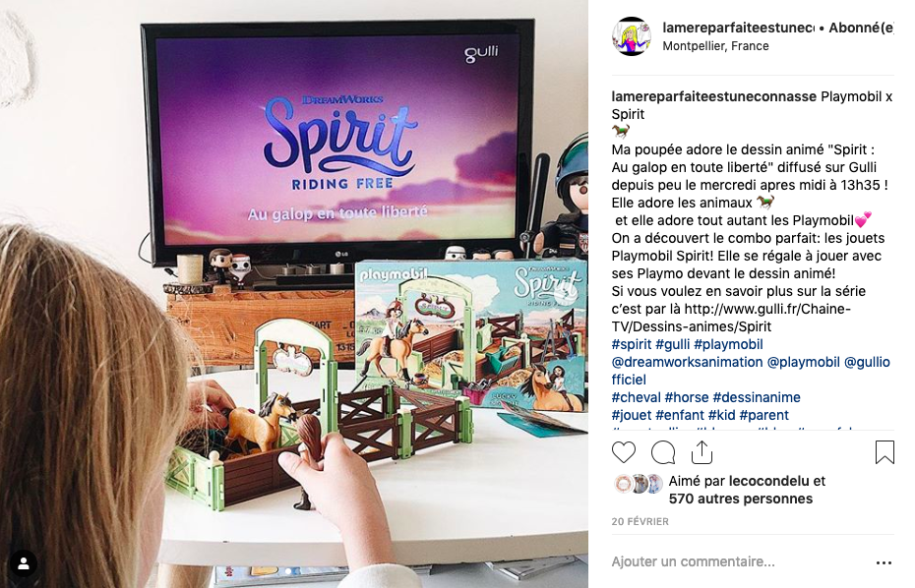Open the lecocondelu liker profile
The width and height of the screenshot is (915, 588).
(769, 481)
